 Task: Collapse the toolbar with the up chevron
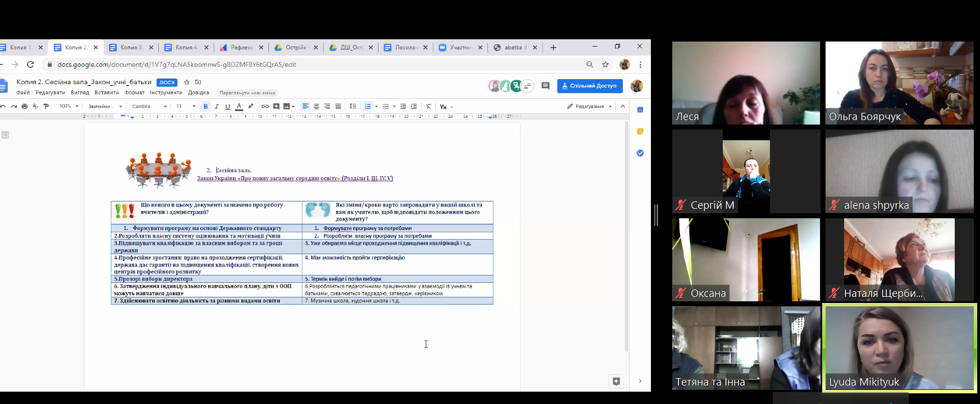[x=623, y=106]
